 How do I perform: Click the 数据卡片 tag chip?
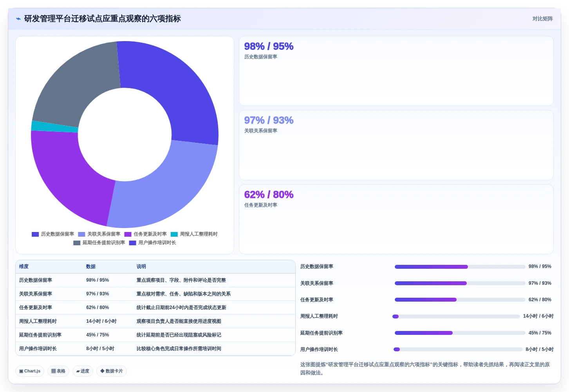tap(112, 371)
